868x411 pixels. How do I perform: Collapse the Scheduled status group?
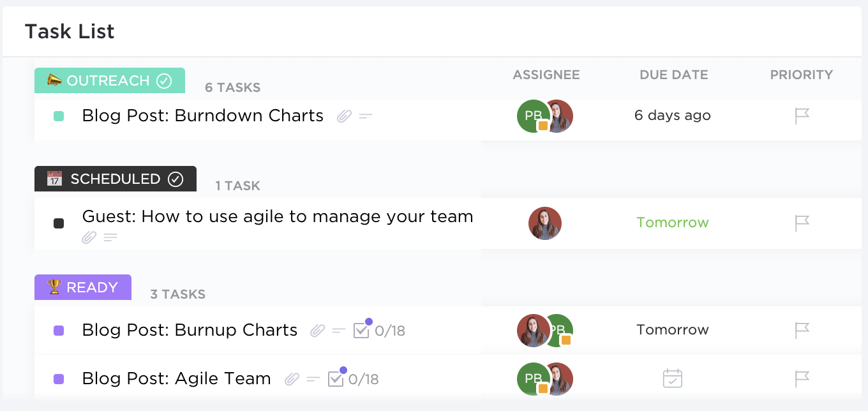pos(115,179)
